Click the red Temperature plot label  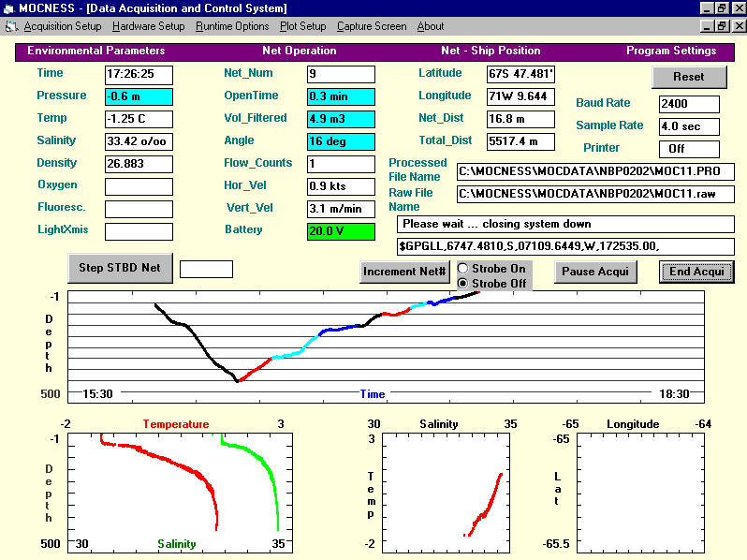point(176,424)
